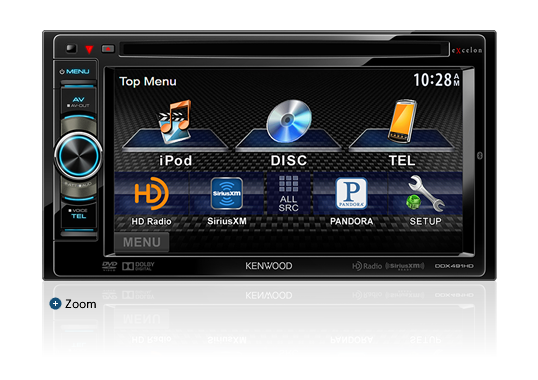Click the volume knob

[x=78, y=156]
